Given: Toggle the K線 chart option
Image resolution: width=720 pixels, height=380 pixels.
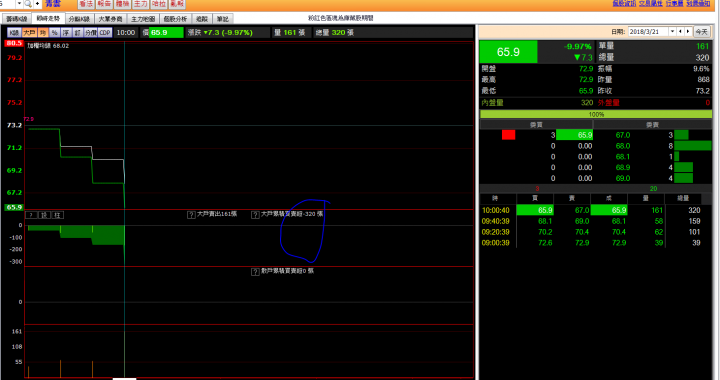Looking at the screenshot, I should pos(14,33).
